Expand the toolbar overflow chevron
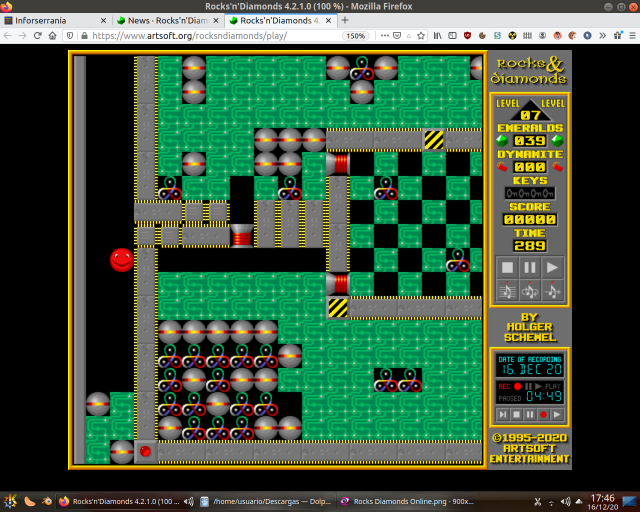Screen dimensions: 640x512 (x=602, y=36)
